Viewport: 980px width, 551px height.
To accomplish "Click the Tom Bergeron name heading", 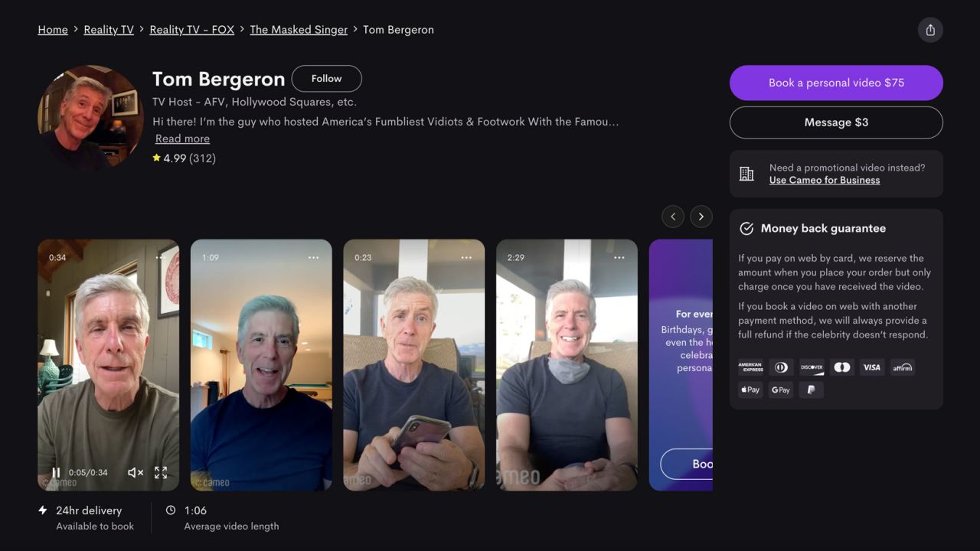I will pos(218,79).
